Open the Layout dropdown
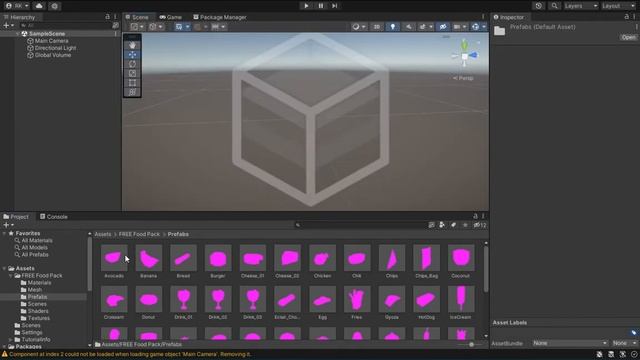The image size is (640, 360). pyautogui.click(x=618, y=6)
